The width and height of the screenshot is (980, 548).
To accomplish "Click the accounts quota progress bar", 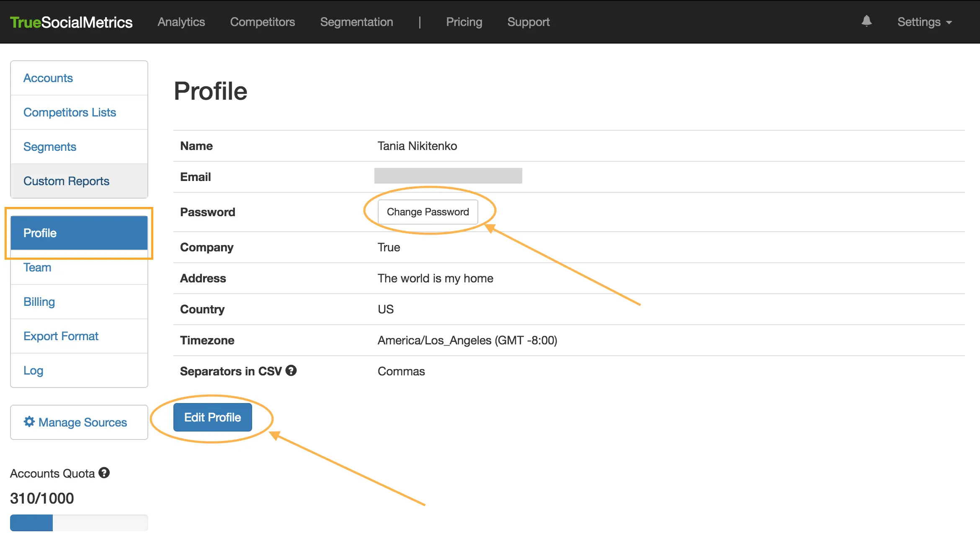I will pos(79,523).
